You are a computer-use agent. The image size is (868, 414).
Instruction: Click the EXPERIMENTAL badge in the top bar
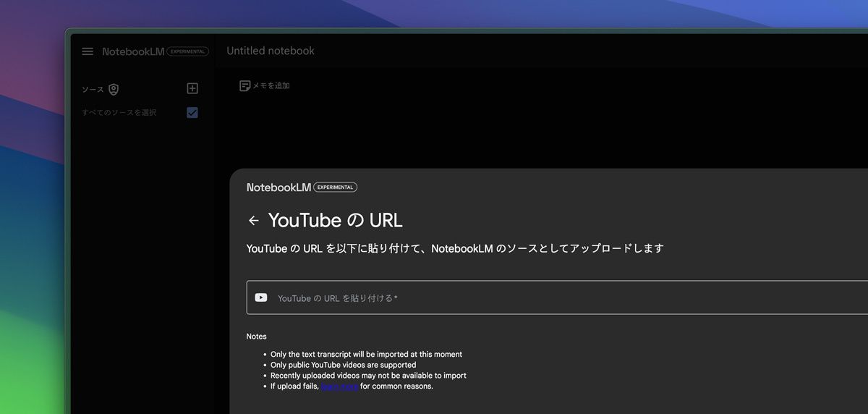tap(188, 51)
